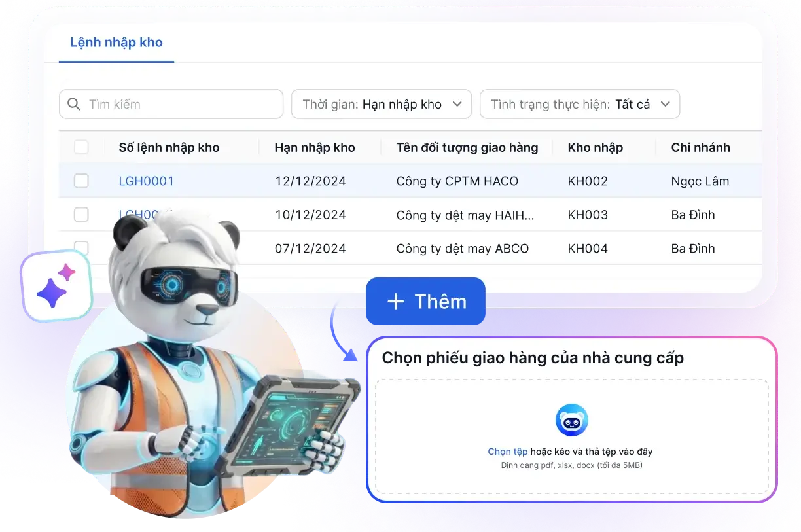The image size is (801, 532).
Task: Sort by Số lệnh nhập kho column header
Action: 169,147
